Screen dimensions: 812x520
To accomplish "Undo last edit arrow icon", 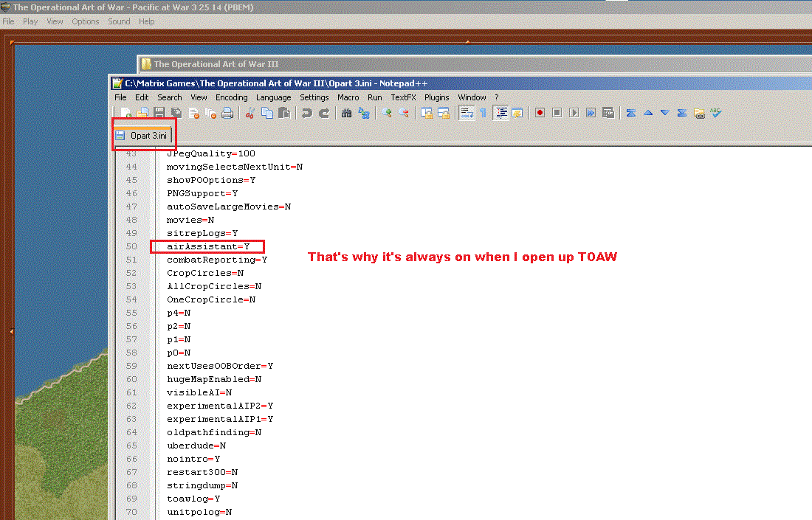I will 307,113.
